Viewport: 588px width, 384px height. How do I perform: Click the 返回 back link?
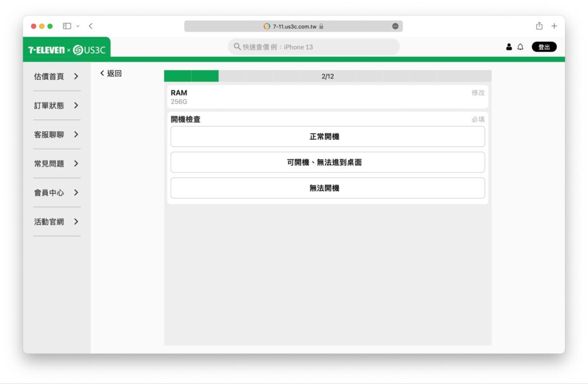tap(111, 73)
